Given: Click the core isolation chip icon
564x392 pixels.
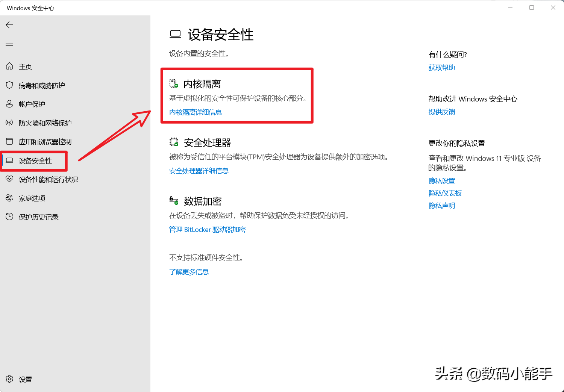Looking at the screenshot, I should 174,83.
